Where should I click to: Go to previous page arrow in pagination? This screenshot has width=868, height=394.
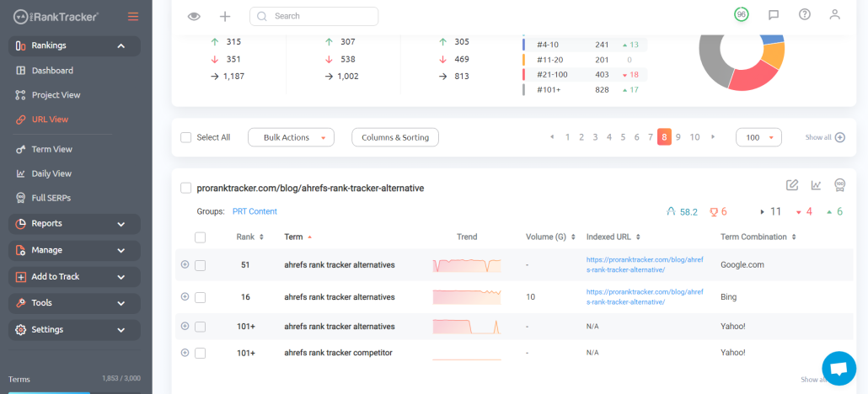[x=552, y=136]
